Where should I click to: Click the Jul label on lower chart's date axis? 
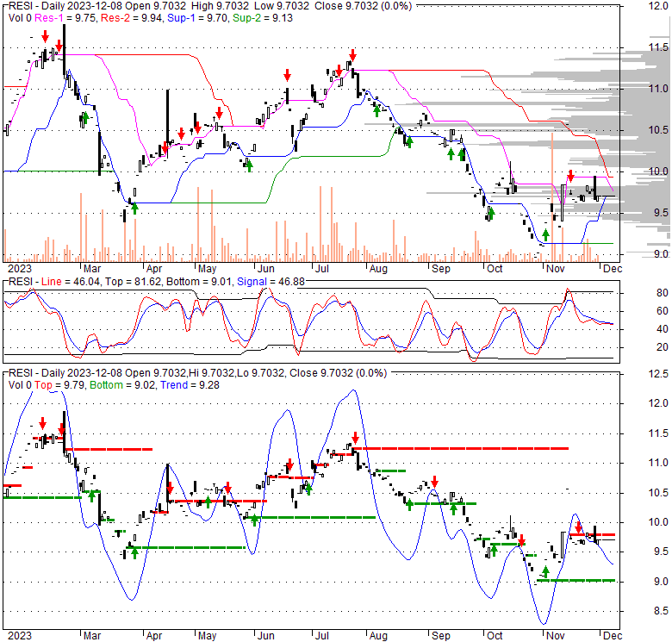click(x=322, y=636)
